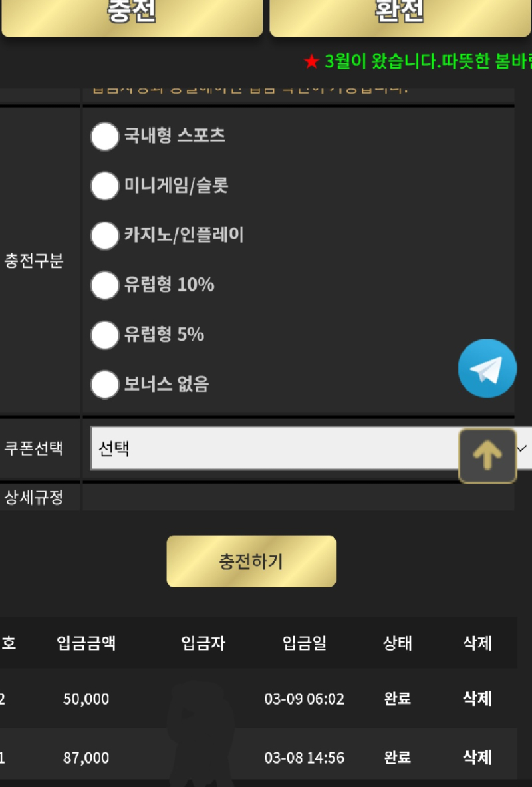Tap the scroll-to-top arrow icon
This screenshot has width=532, height=787.
pyautogui.click(x=487, y=456)
